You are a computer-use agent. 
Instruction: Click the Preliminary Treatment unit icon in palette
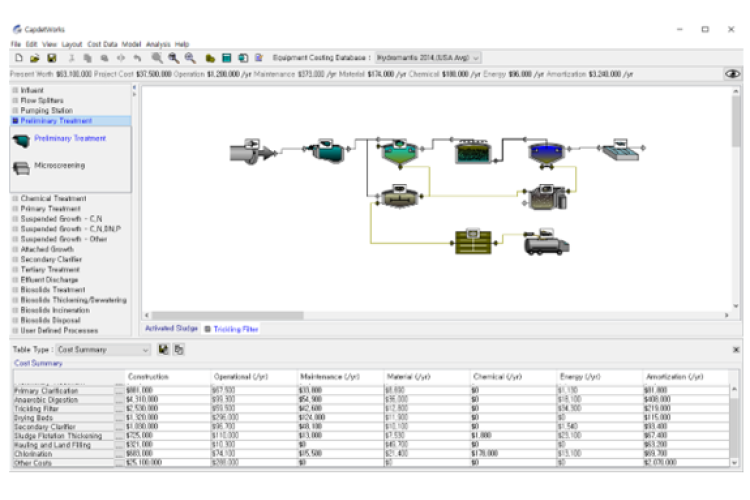coord(21,141)
